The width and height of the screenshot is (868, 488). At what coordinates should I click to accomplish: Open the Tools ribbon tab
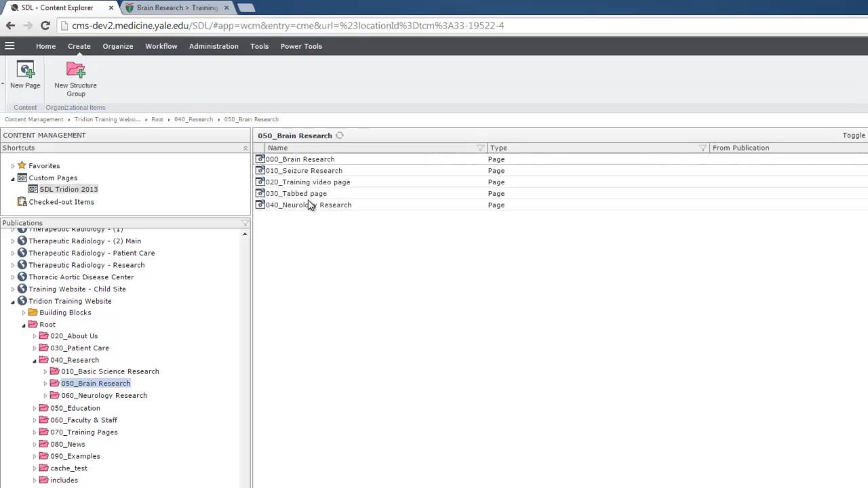[x=260, y=46]
